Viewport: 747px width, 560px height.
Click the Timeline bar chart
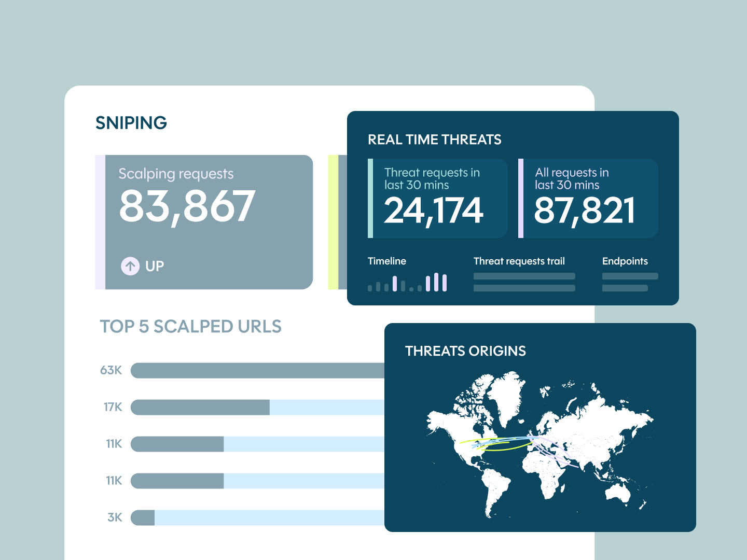(407, 282)
